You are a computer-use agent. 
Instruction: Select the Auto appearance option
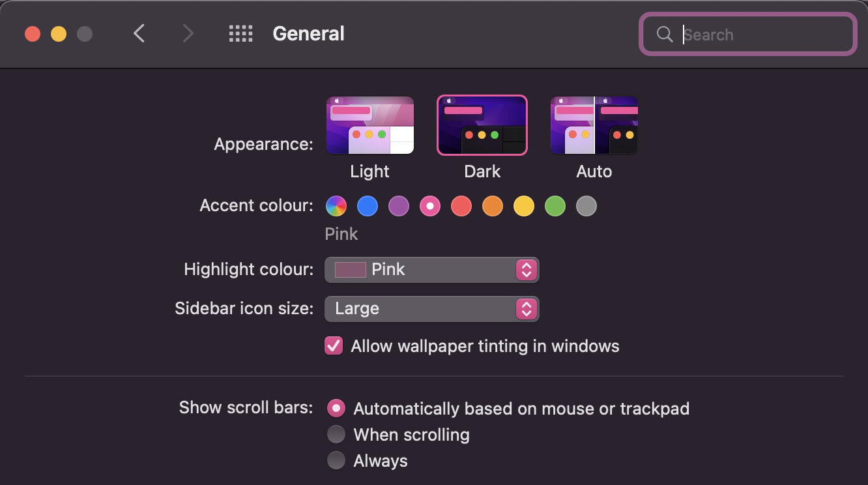pyautogui.click(x=594, y=125)
